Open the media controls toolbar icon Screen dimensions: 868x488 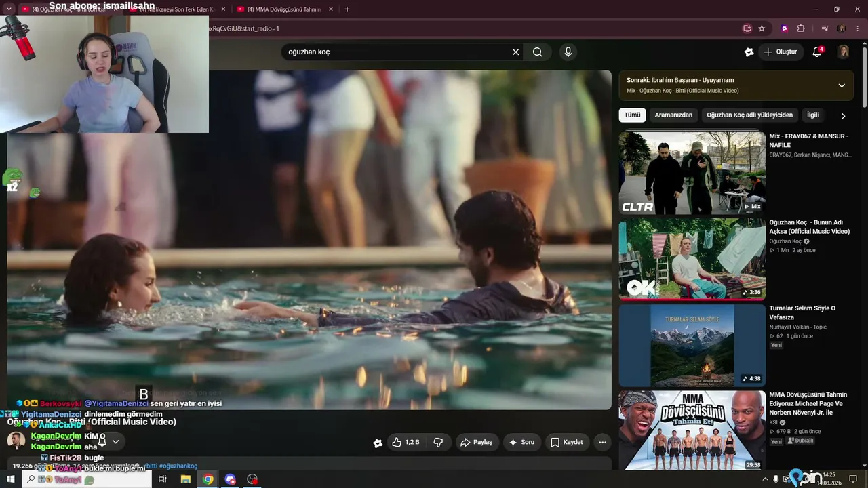[825, 28]
